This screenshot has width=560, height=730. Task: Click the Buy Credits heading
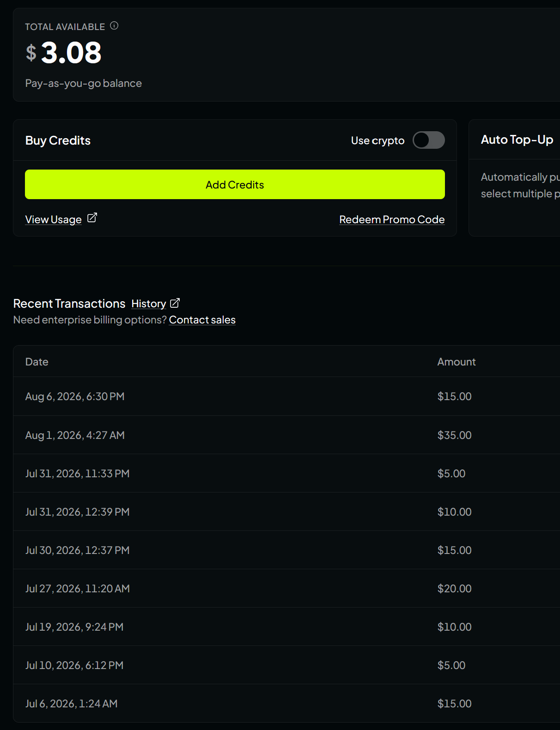[58, 140]
